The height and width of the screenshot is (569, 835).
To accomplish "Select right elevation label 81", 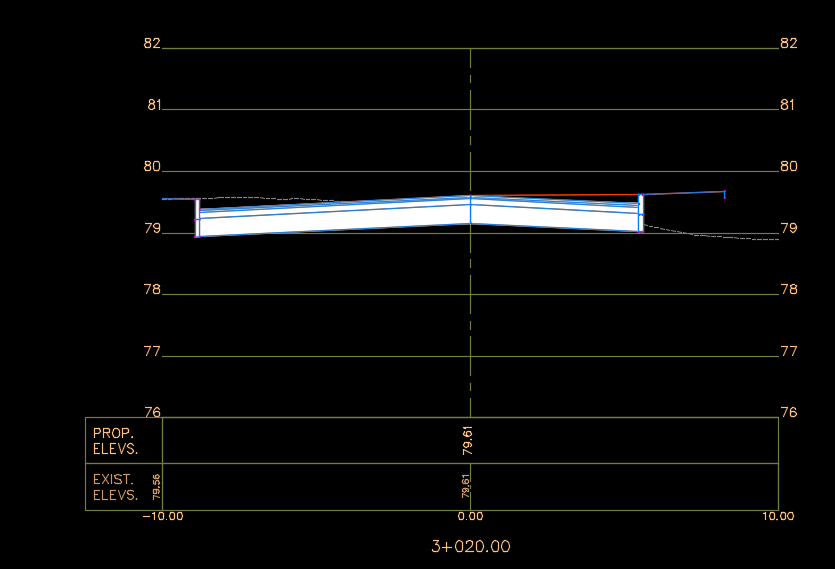I will 787,105.
